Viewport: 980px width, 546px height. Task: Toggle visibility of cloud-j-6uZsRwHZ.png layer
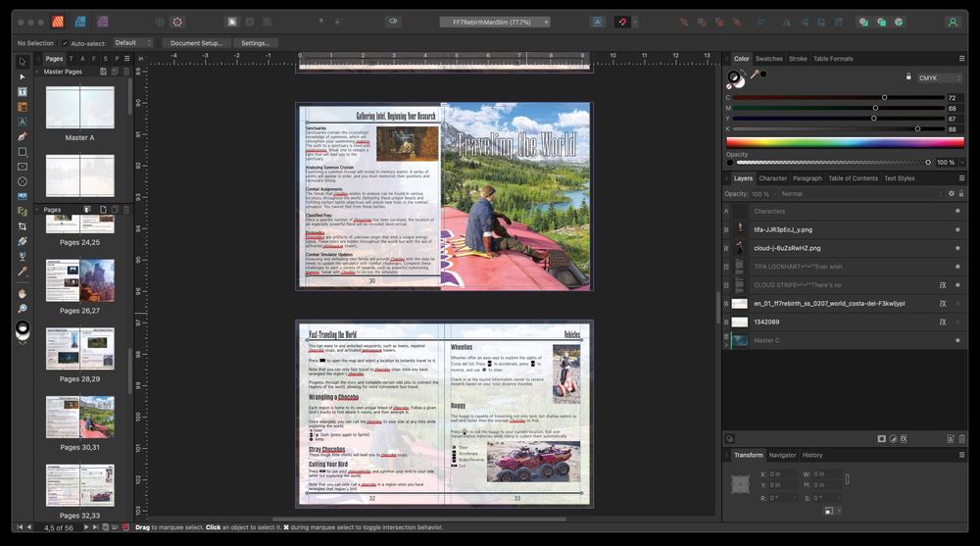pyautogui.click(x=957, y=248)
